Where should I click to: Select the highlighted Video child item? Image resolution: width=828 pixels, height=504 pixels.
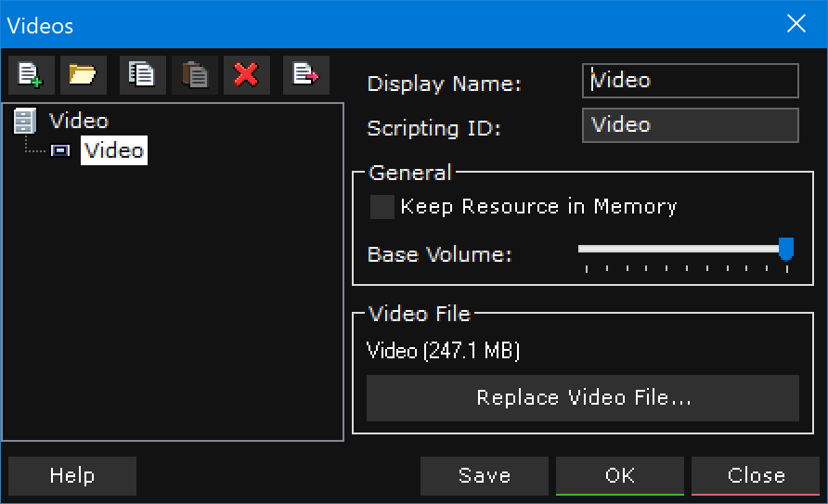(114, 150)
